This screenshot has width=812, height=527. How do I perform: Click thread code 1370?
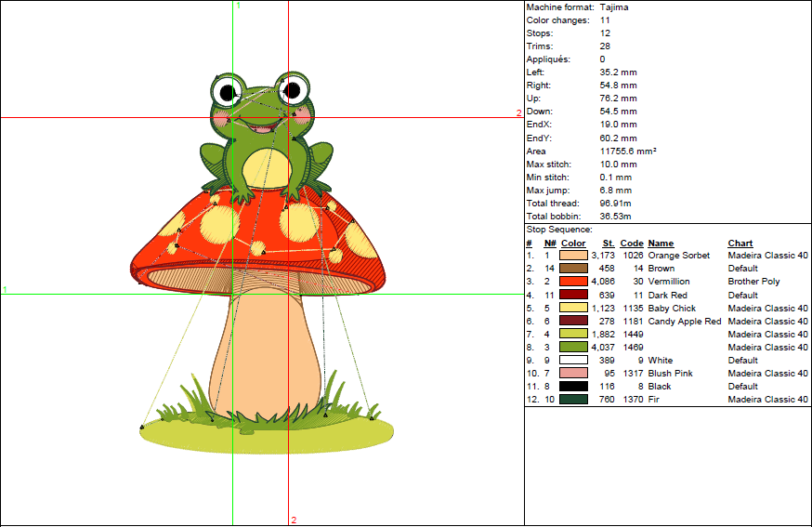(633, 399)
